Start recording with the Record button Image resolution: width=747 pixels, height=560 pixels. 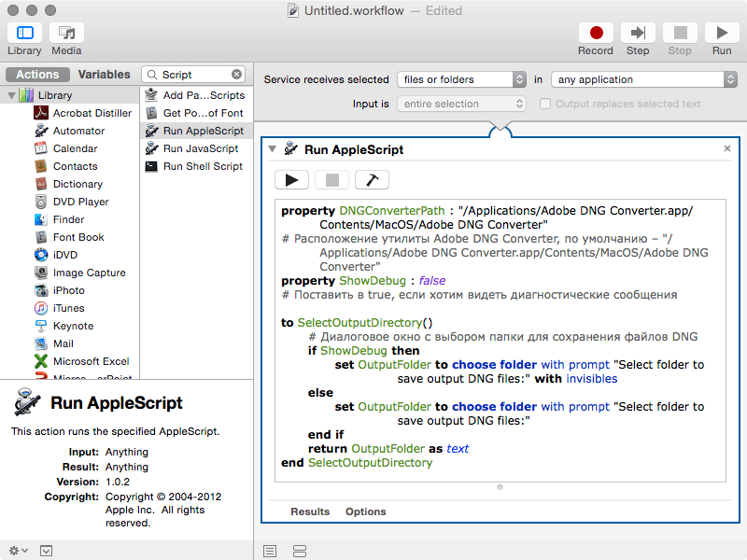pyautogui.click(x=596, y=33)
